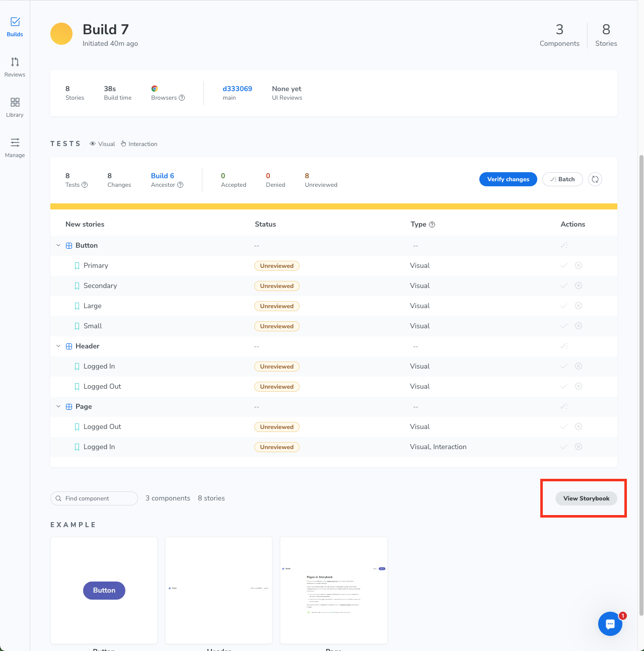644x651 pixels.
Task: Toggle the Interaction tests filter
Action: (x=139, y=144)
